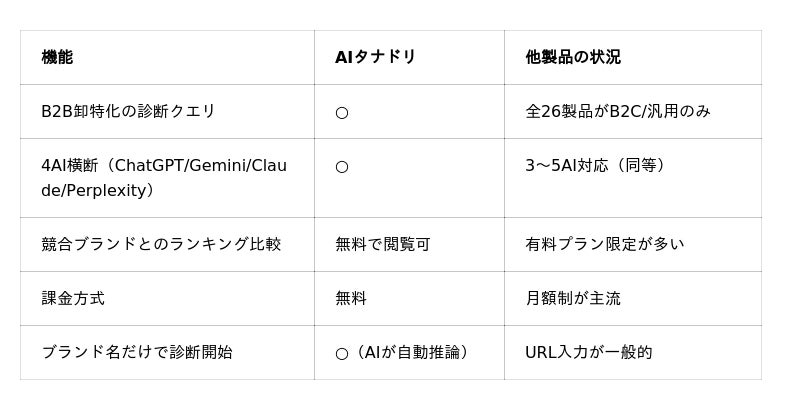Click the de/Perplexity） text line

point(98,190)
